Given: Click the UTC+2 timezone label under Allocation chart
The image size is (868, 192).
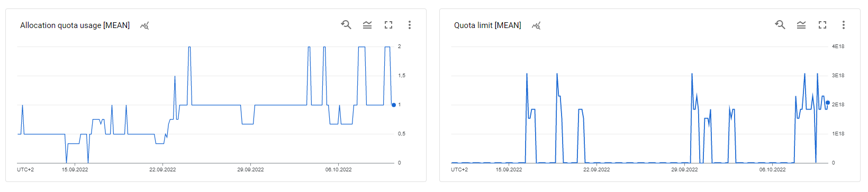Looking at the screenshot, I should (x=25, y=170).
